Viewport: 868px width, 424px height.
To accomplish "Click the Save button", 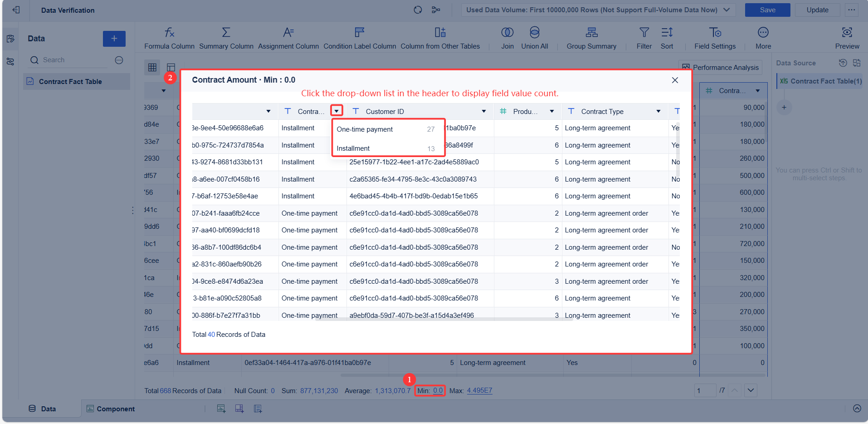I will coord(767,10).
